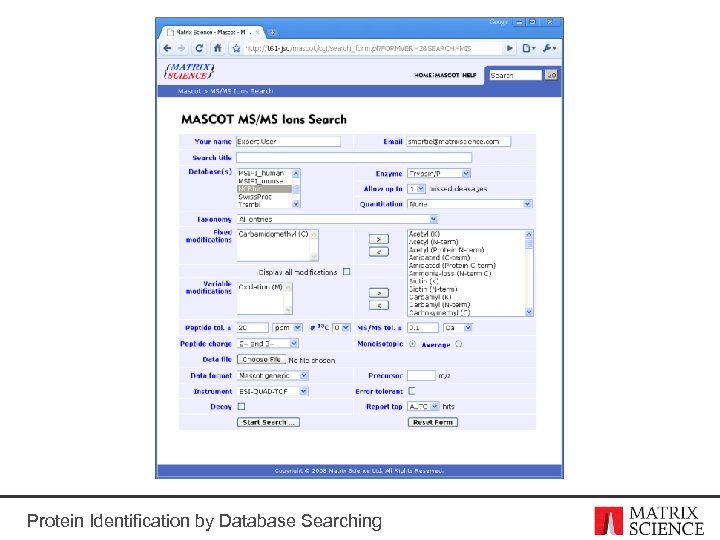This screenshot has height=540, width=720.
Task: Open the peptide tolerance ppm unit dropdown
Action: coord(287,327)
